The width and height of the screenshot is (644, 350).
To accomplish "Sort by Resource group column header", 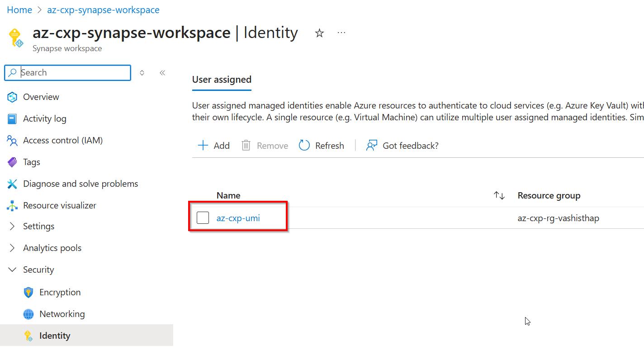I will tap(549, 196).
